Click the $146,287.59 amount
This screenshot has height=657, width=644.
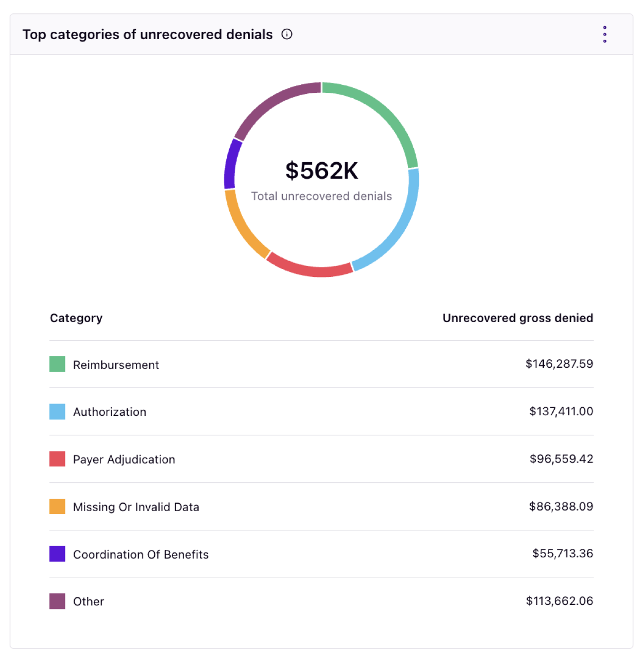559,364
